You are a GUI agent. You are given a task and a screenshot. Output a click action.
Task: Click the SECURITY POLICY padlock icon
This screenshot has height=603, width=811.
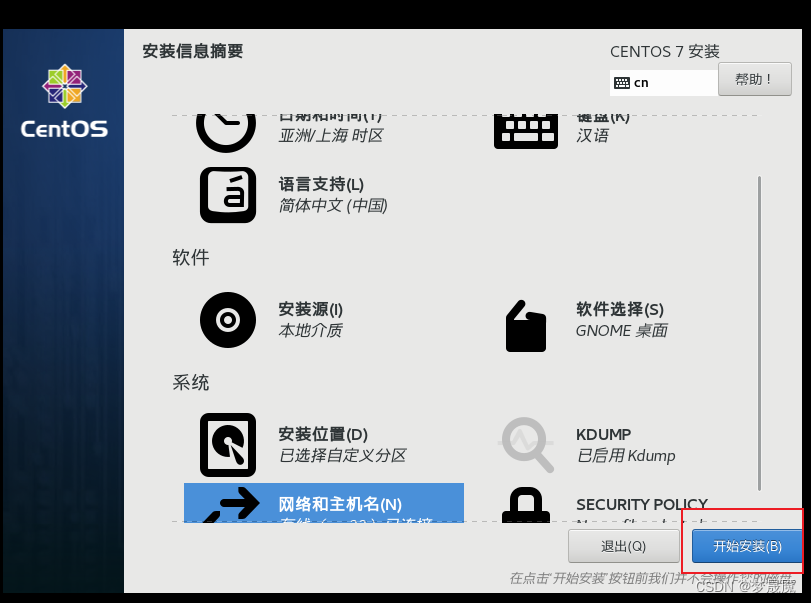(525, 505)
